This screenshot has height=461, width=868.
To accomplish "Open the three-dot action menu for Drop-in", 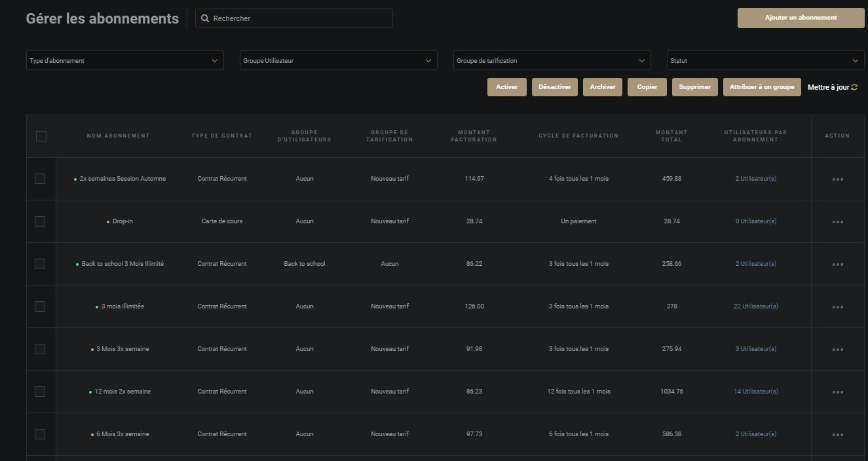I will click(837, 222).
